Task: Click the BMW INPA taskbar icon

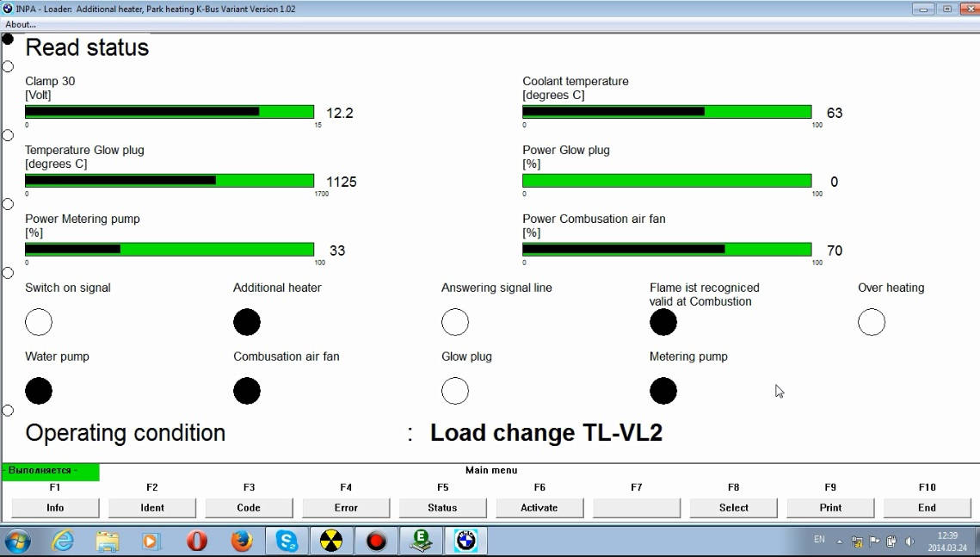Action: pyautogui.click(x=465, y=541)
